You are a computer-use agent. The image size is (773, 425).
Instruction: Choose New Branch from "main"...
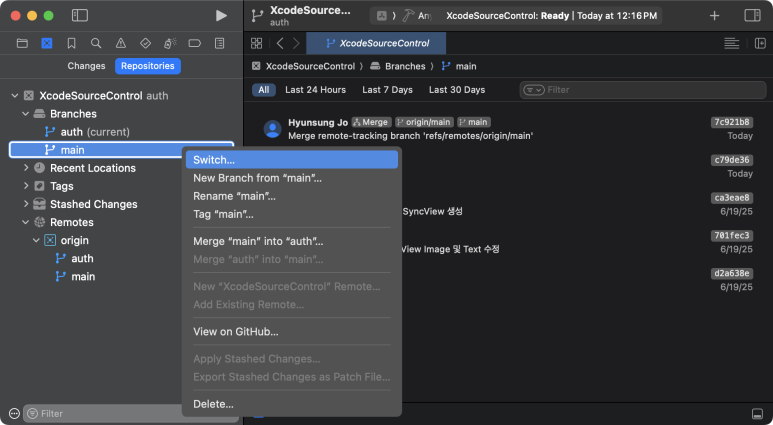coord(292,178)
